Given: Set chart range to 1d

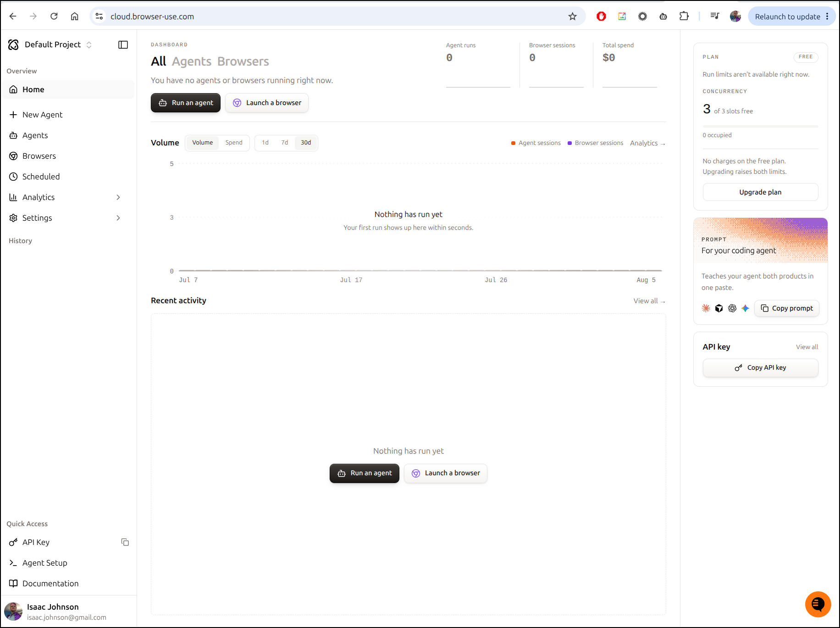Looking at the screenshot, I should pos(265,143).
